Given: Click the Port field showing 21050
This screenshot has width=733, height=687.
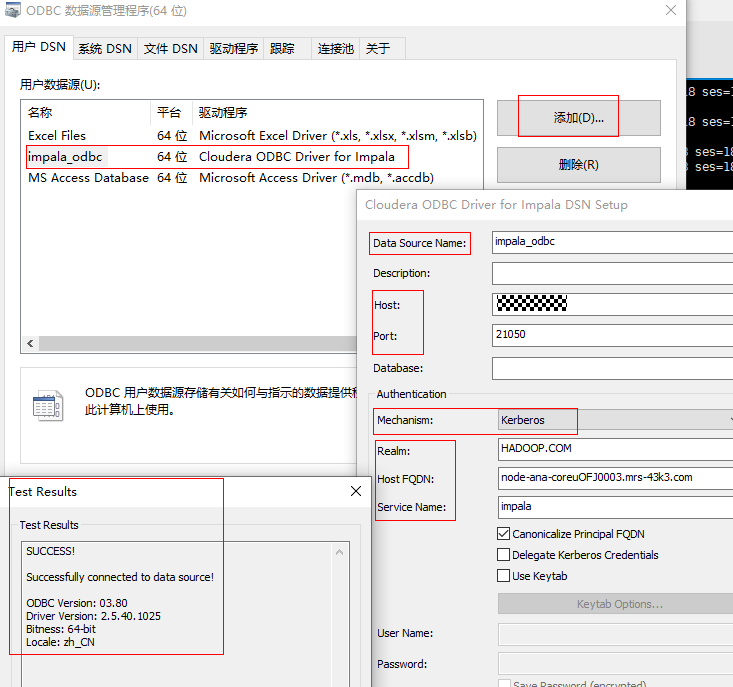Looking at the screenshot, I should (612, 335).
